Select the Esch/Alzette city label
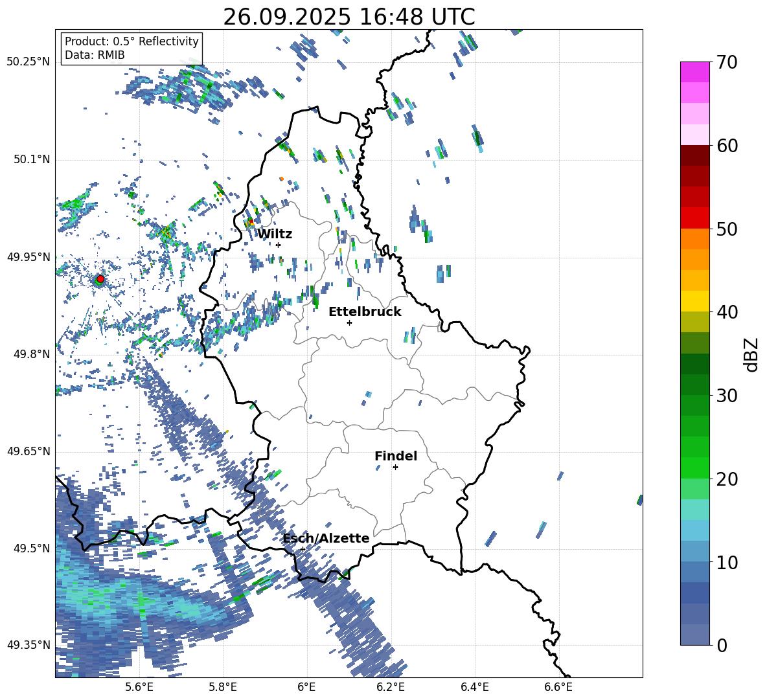 tap(326, 538)
